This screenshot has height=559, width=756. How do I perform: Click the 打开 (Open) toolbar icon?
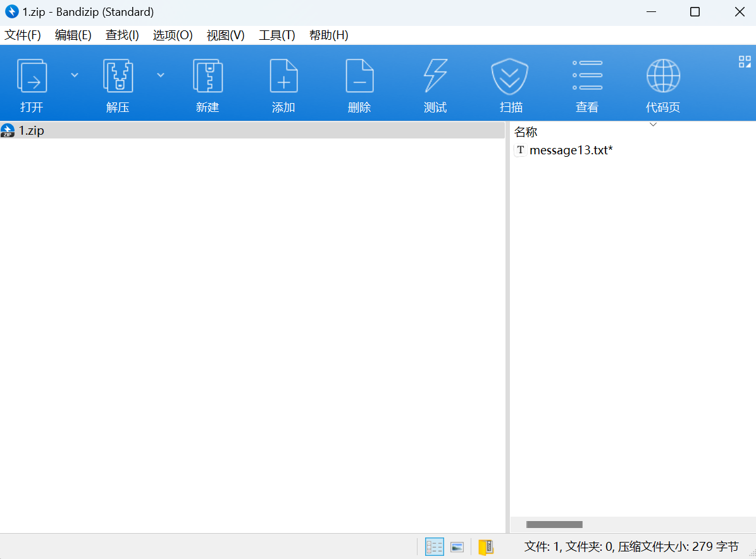pyautogui.click(x=32, y=76)
